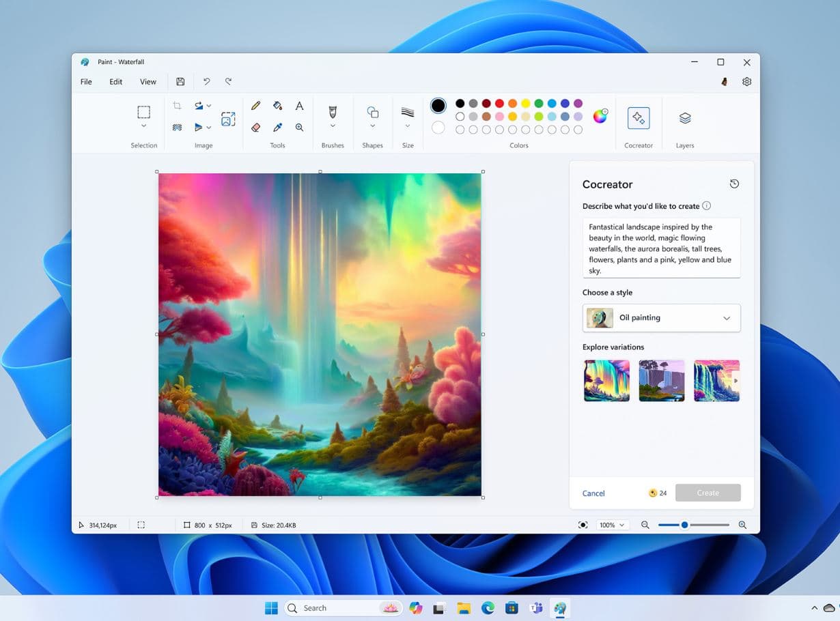Click the info icon beside the description label
840x621 pixels.
click(707, 206)
